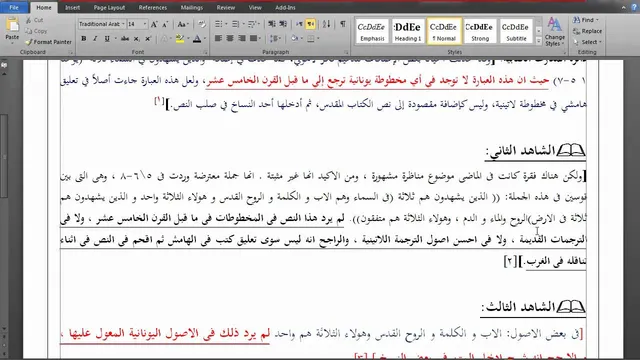
Task: Apply the Heading 1 style
Action: click(x=407, y=31)
